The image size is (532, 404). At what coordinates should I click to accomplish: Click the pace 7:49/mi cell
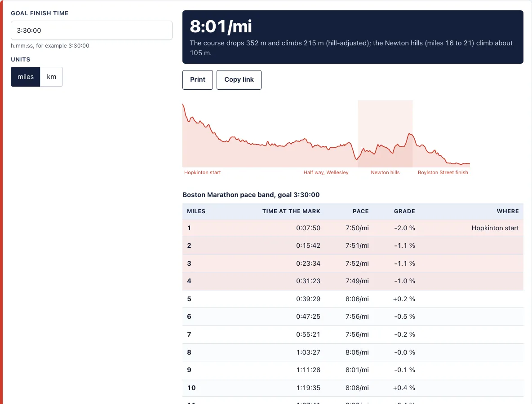(x=357, y=281)
